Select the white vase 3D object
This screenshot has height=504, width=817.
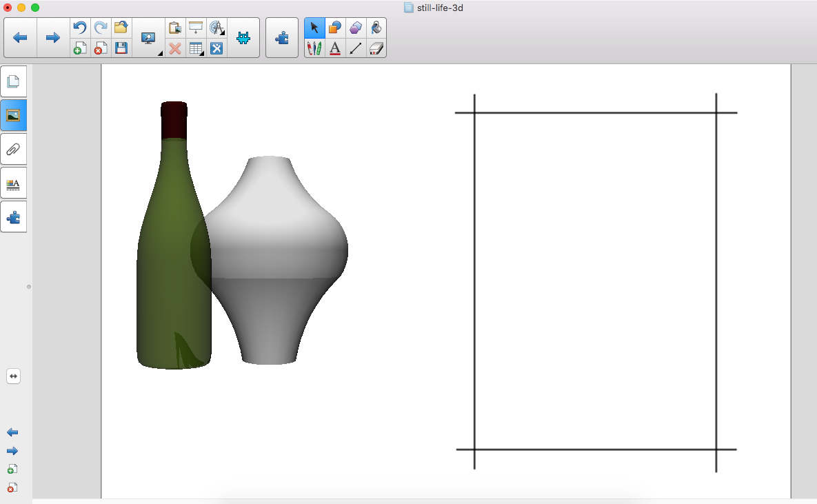pyautogui.click(x=276, y=262)
